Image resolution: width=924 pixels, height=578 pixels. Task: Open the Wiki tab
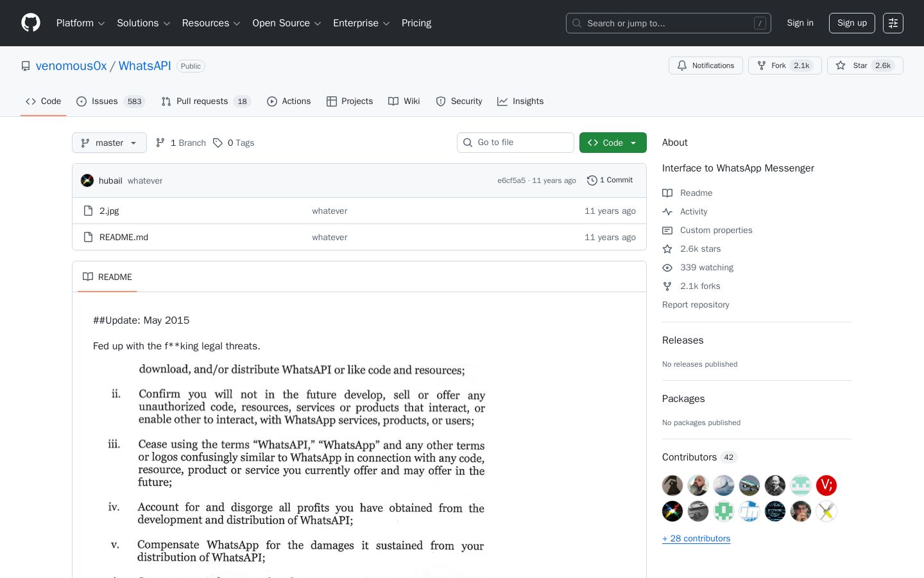[x=404, y=101]
